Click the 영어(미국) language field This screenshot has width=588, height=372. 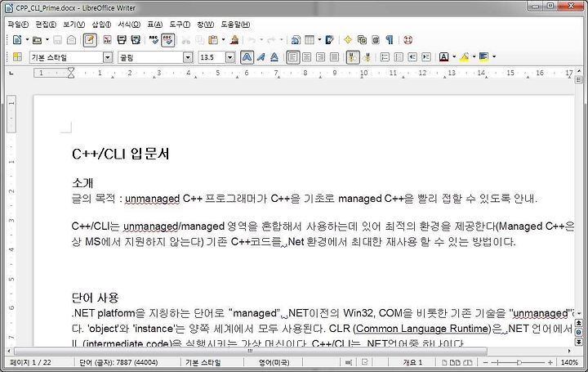pyautogui.click(x=274, y=363)
